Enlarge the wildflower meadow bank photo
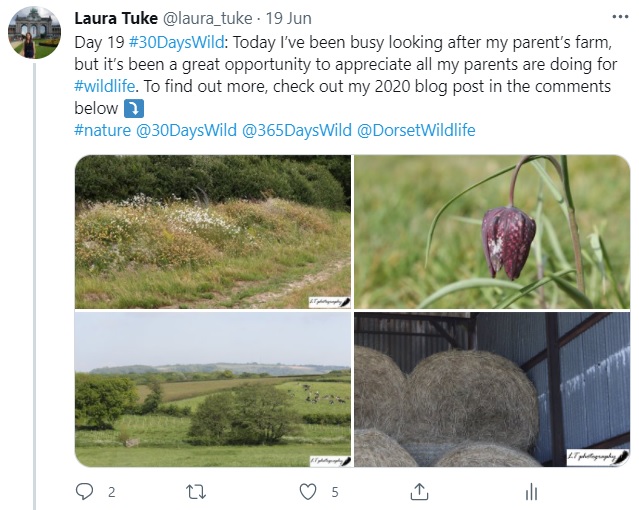This screenshot has height=510, width=639. pos(212,231)
